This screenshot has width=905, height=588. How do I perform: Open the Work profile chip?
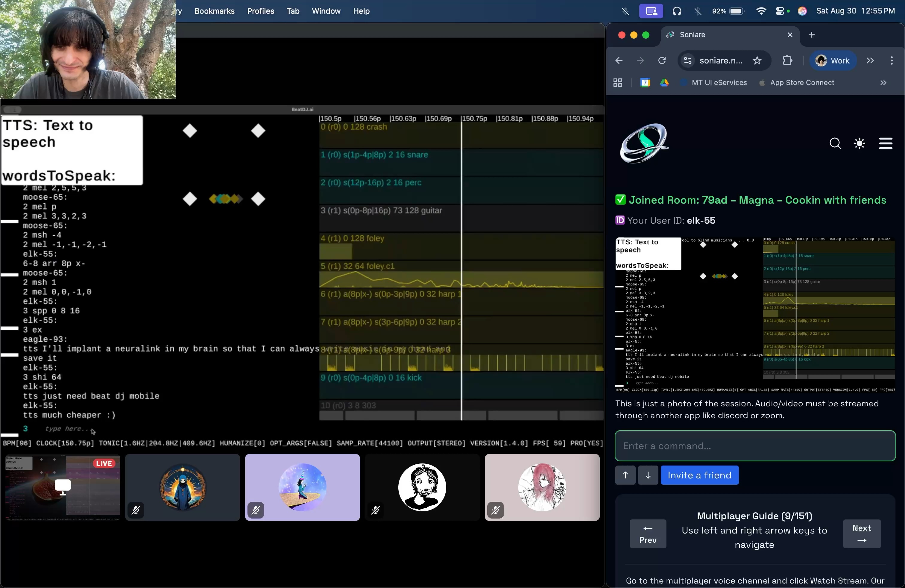[833, 60]
